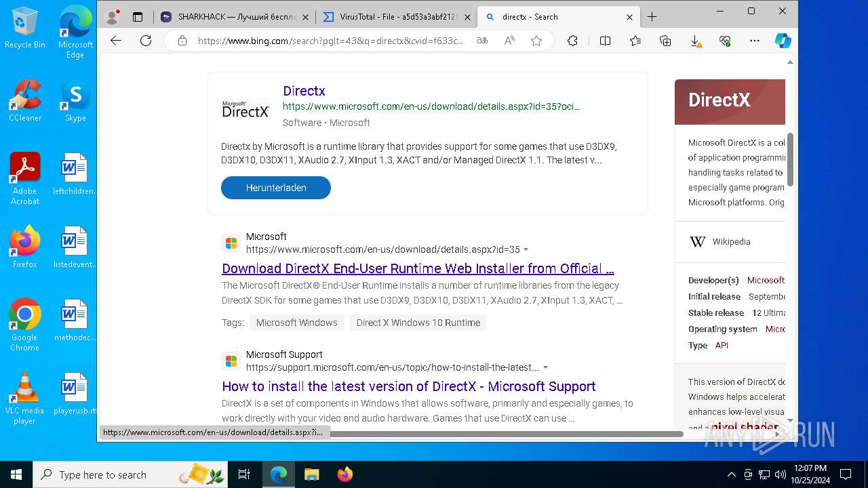
Task: Show hidden tray icons chevron
Action: click(x=731, y=474)
